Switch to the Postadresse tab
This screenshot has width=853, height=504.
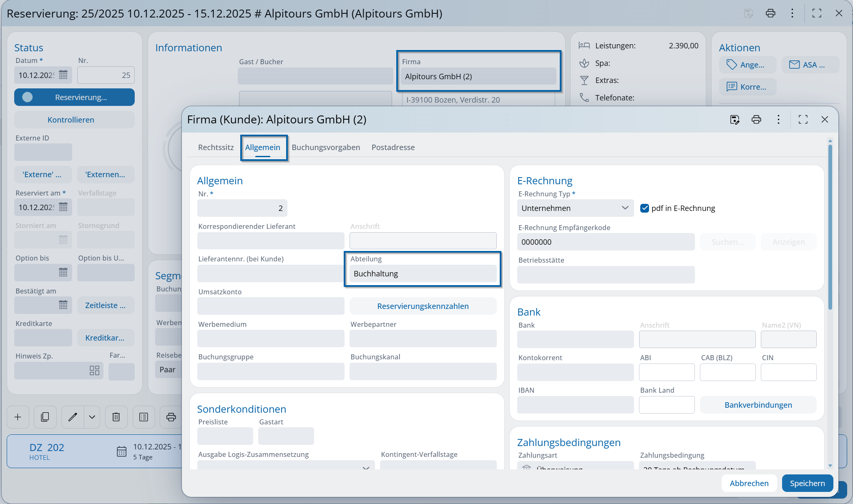tap(393, 147)
